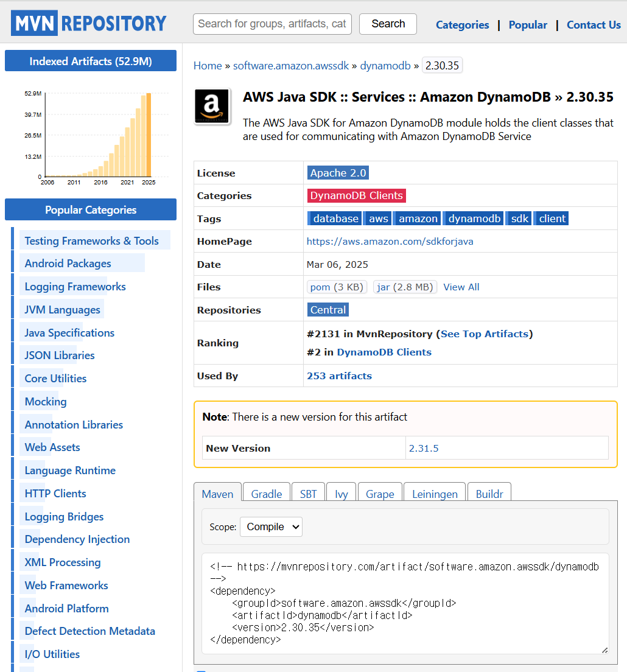
Task: Click the Amazon artifact logo icon
Action: [212, 106]
